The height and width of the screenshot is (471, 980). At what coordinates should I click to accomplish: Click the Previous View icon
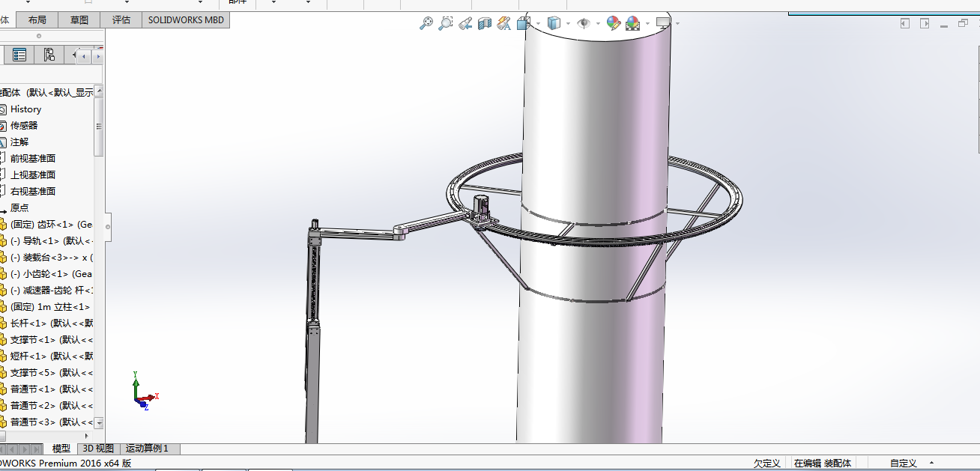click(x=465, y=24)
